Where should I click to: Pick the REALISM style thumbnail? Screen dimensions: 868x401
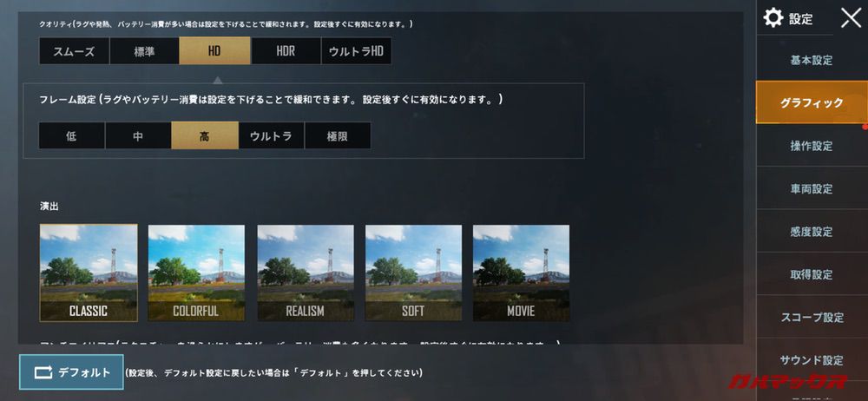(x=305, y=273)
